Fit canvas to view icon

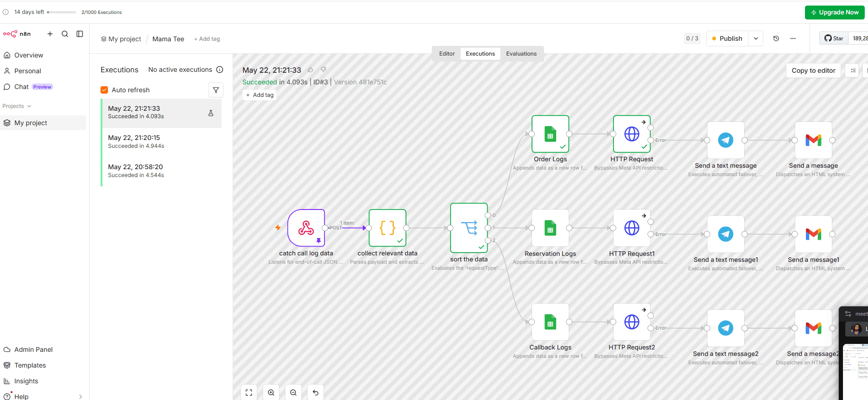click(249, 393)
